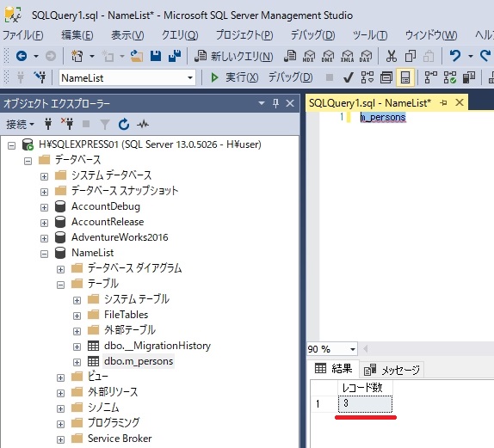Click the open file folder icon

point(137,57)
